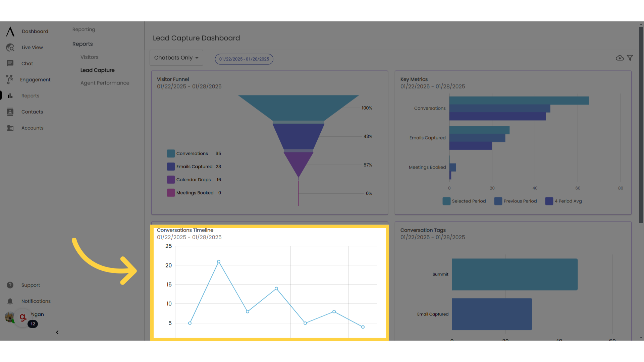Click the Email Captured tag bar
This screenshot has height=362, width=644.
[x=492, y=314]
